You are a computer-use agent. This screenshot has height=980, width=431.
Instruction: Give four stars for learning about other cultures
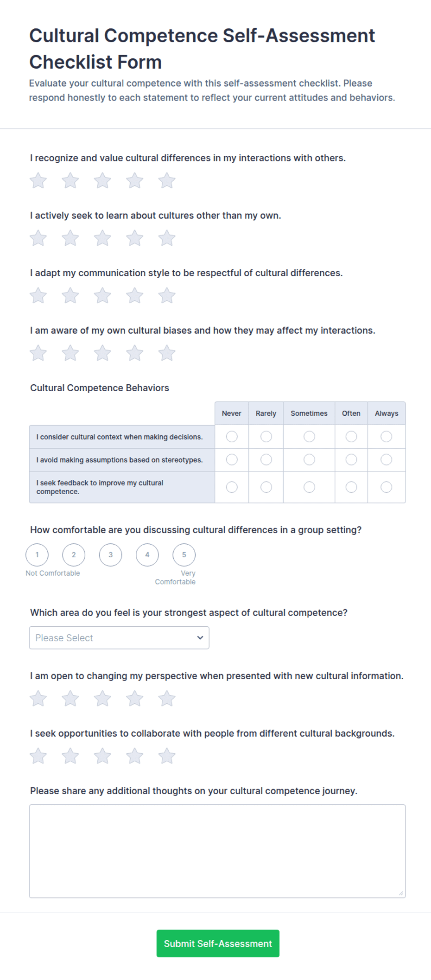pyautogui.click(x=135, y=238)
